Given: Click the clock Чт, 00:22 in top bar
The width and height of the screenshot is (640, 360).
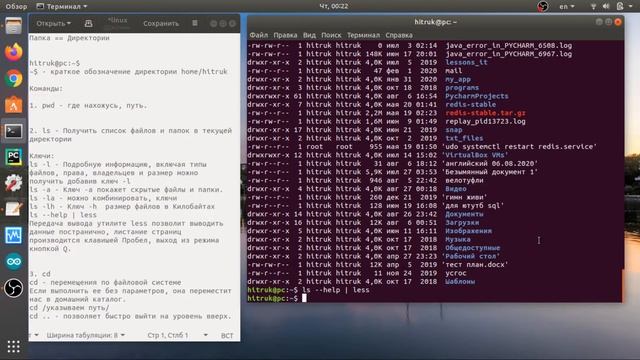Looking at the screenshot, I should [333, 6].
